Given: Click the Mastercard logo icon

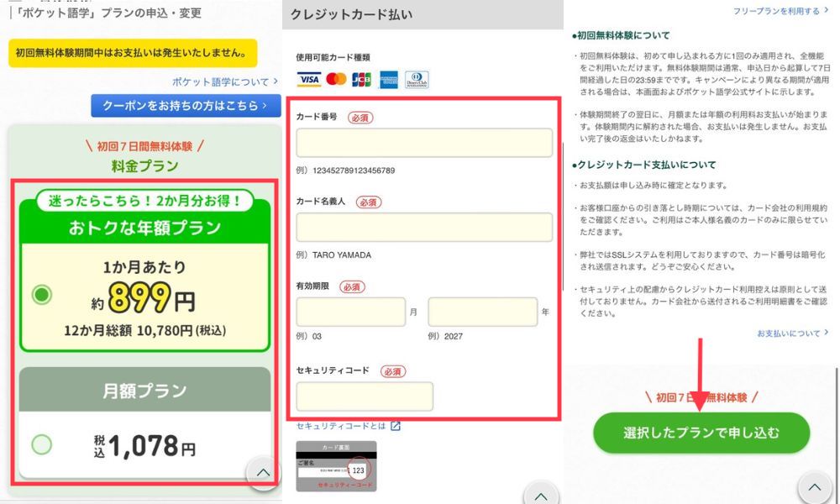Looking at the screenshot, I should [x=336, y=80].
